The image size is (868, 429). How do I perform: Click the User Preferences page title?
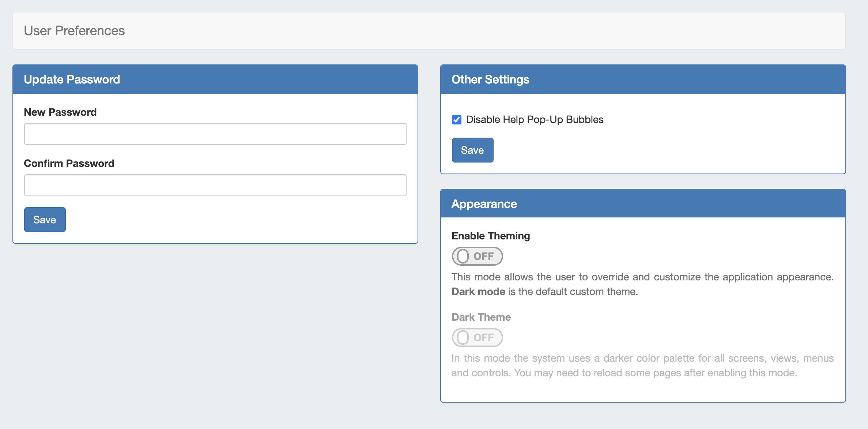pos(74,31)
